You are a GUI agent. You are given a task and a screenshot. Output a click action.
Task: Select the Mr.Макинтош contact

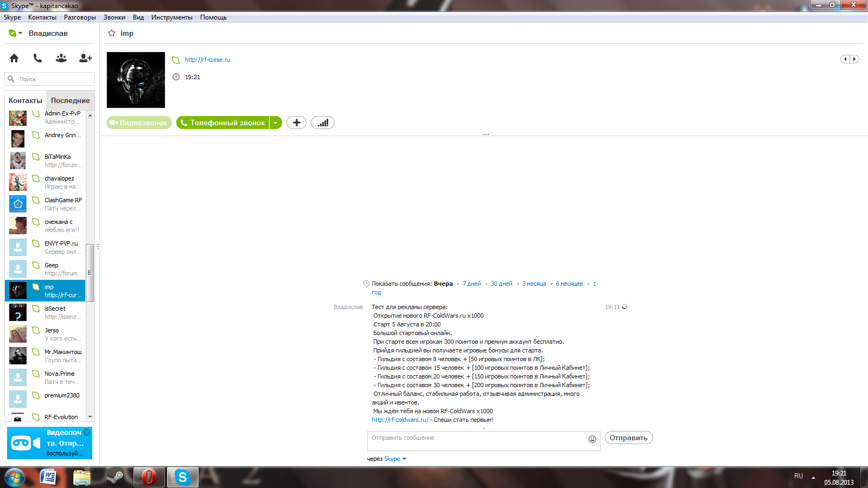pos(46,356)
